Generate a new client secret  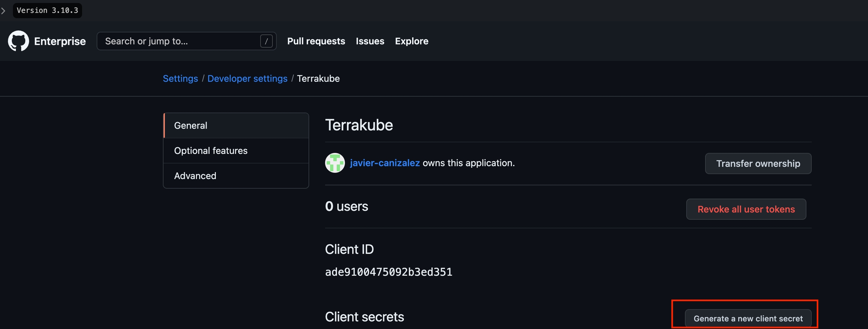pyautogui.click(x=748, y=318)
